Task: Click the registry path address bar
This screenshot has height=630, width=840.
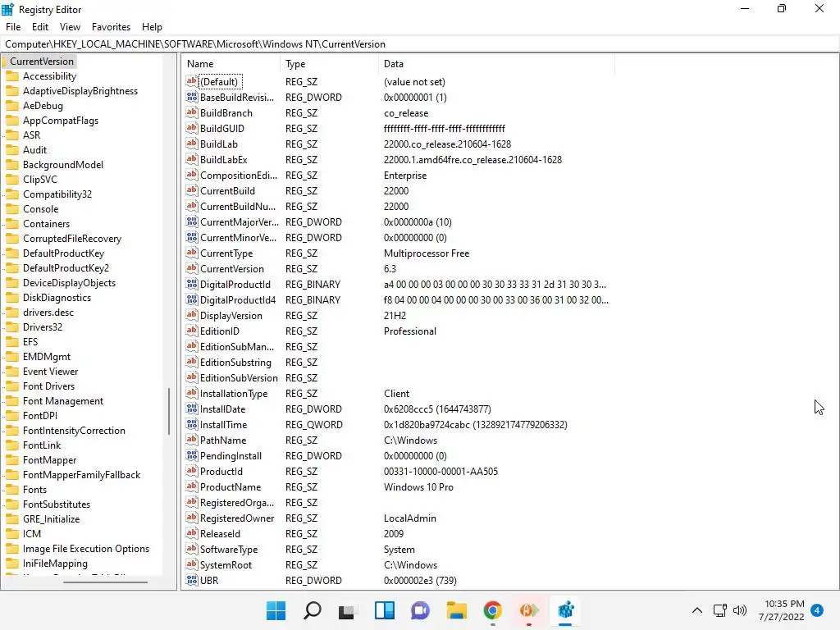Action: pos(420,44)
